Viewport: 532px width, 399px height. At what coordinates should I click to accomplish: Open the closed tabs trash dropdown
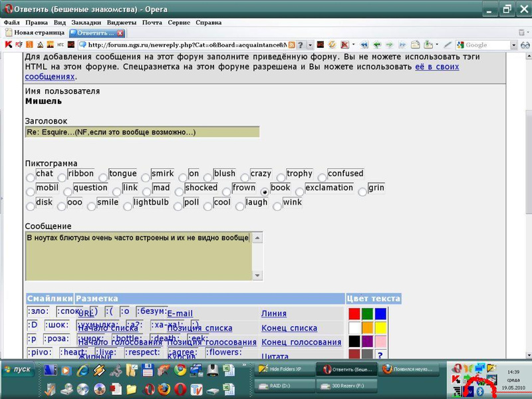point(521,32)
